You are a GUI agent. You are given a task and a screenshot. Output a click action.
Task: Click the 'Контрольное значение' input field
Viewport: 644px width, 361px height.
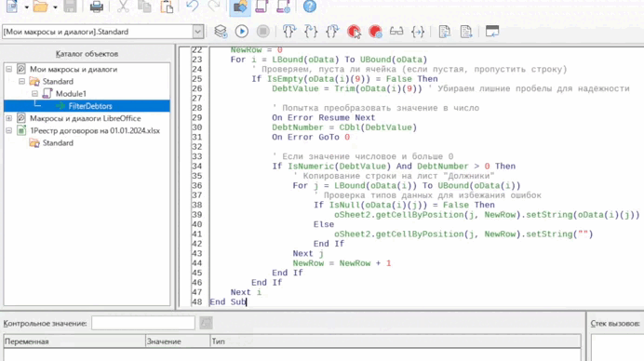click(143, 323)
